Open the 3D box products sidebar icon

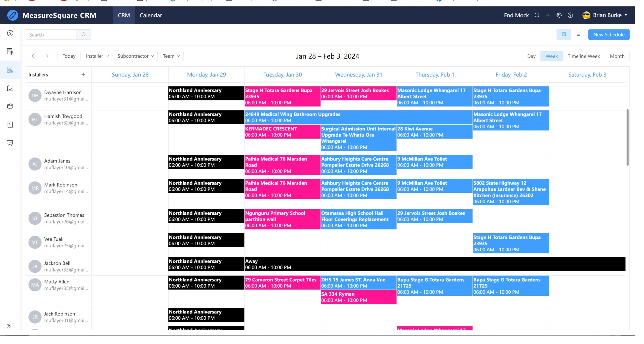point(10,106)
